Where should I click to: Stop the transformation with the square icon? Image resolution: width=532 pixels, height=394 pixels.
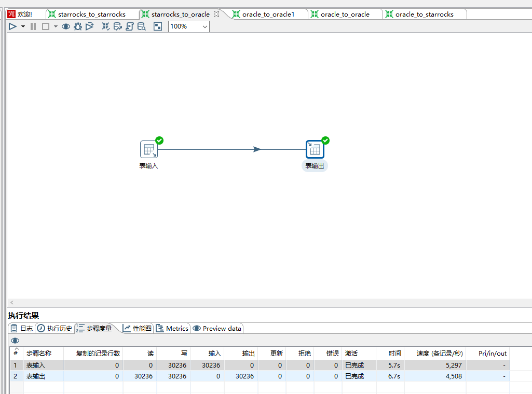click(46, 26)
